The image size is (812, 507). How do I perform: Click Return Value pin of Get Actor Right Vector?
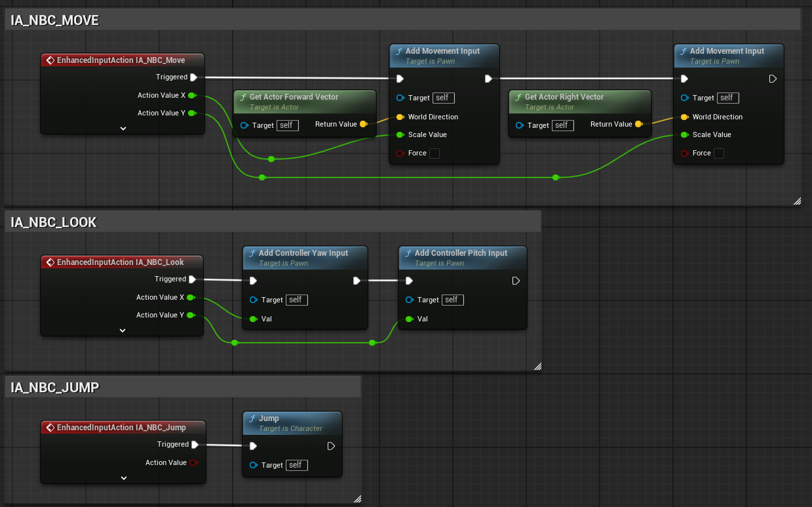(x=638, y=124)
